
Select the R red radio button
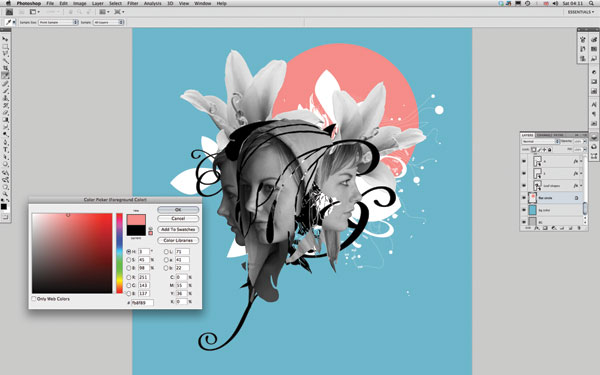pyautogui.click(x=129, y=277)
